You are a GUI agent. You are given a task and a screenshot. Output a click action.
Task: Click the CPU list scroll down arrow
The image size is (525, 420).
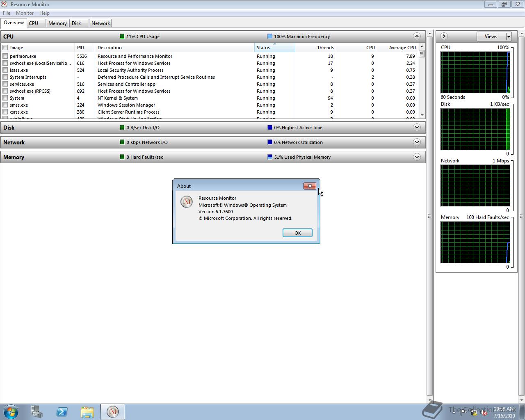(x=422, y=115)
